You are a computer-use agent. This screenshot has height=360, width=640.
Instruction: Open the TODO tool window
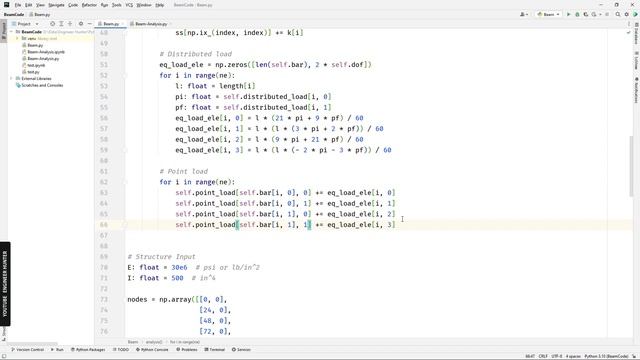pos(120,350)
